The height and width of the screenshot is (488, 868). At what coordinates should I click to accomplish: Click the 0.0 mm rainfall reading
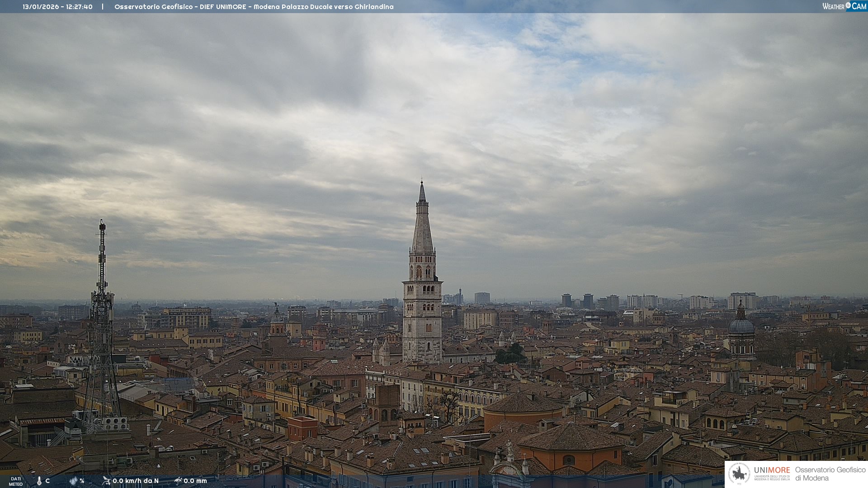pos(195,481)
